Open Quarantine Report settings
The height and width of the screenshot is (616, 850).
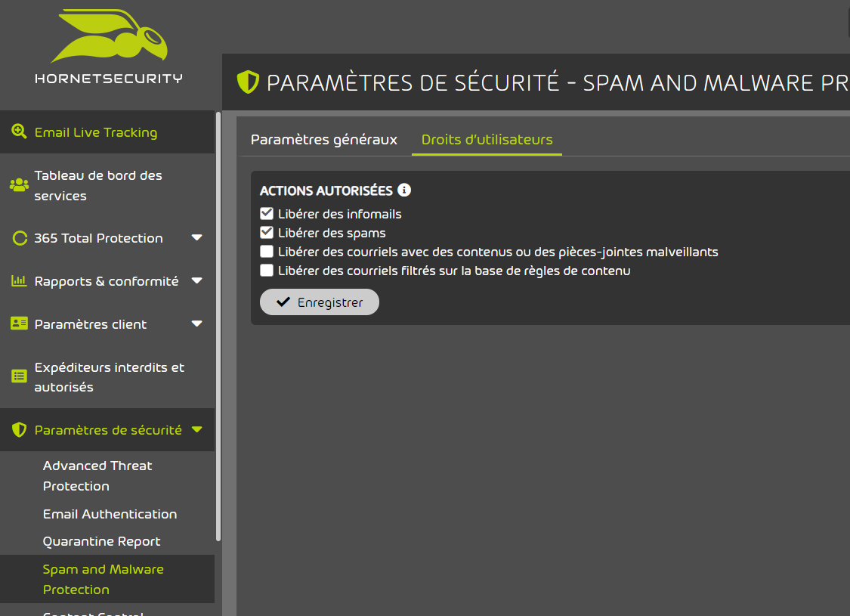(102, 541)
